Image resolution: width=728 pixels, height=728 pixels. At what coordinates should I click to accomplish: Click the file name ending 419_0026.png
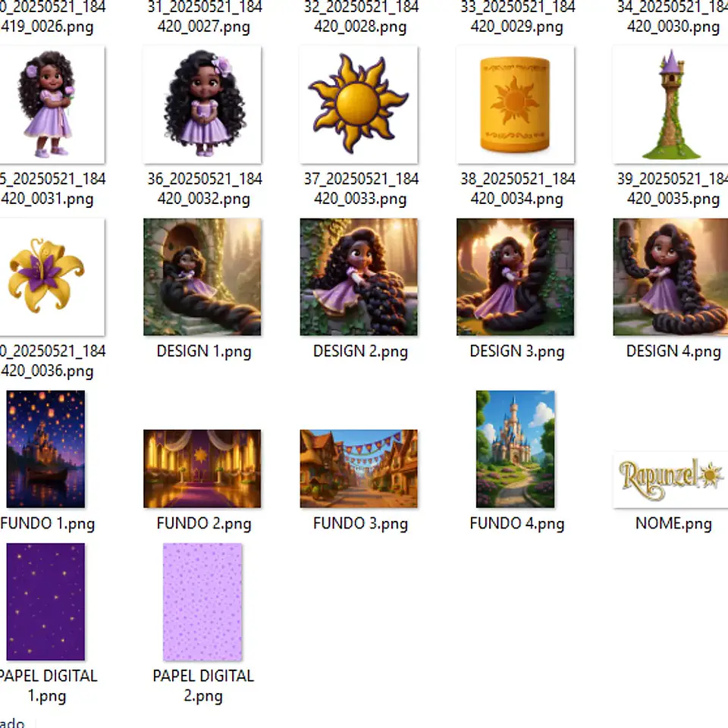(52, 17)
